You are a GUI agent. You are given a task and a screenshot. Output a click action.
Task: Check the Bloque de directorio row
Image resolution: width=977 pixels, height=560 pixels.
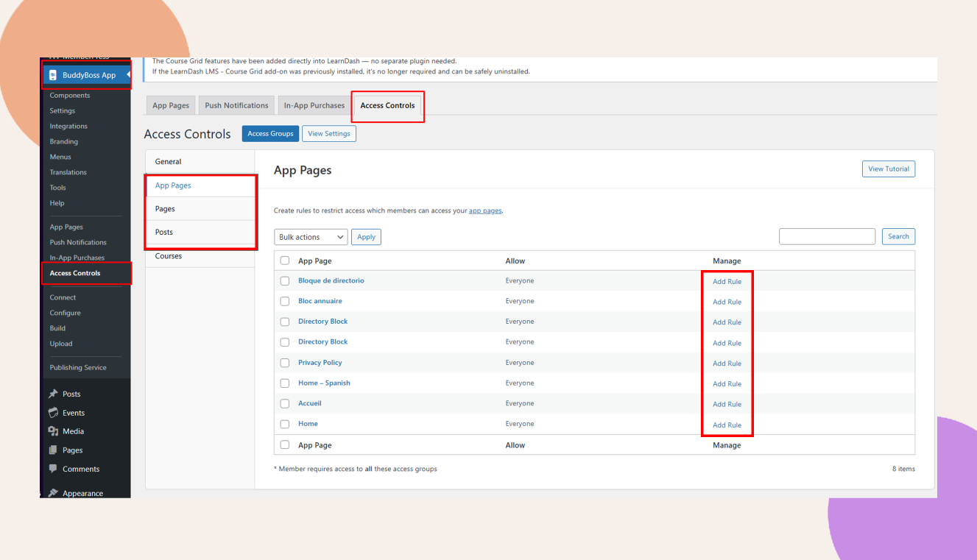[285, 280]
